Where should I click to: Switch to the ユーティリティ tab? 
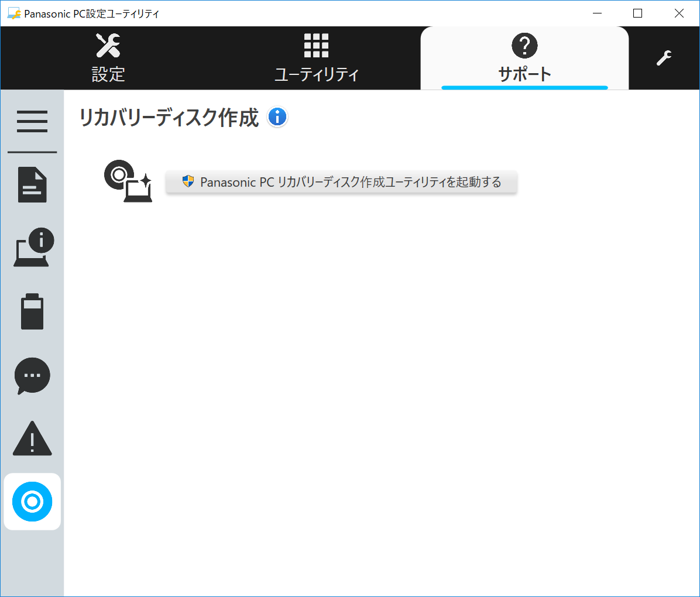(316, 58)
